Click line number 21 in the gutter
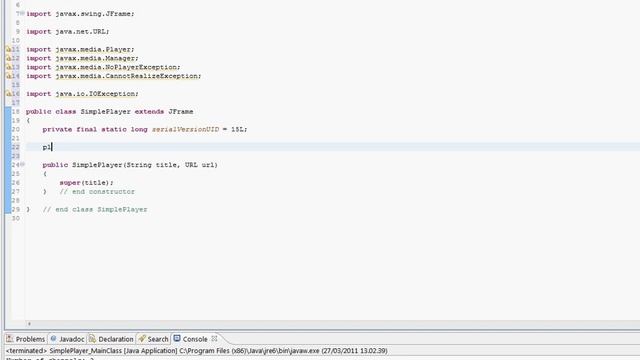Viewport: 640px width, 360px height. (16, 138)
